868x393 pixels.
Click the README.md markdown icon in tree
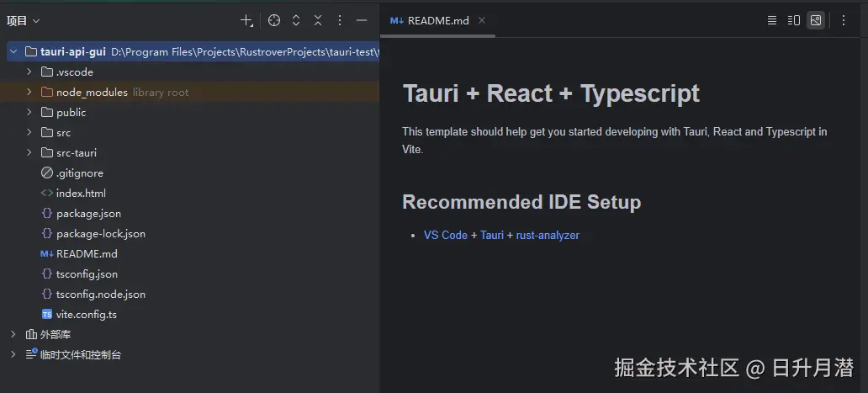pyautogui.click(x=47, y=253)
